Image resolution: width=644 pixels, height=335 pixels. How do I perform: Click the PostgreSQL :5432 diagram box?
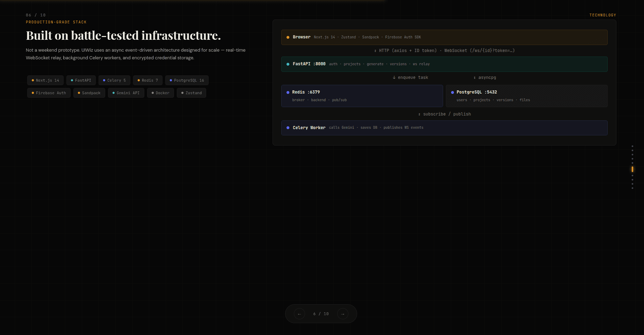coord(527,96)
